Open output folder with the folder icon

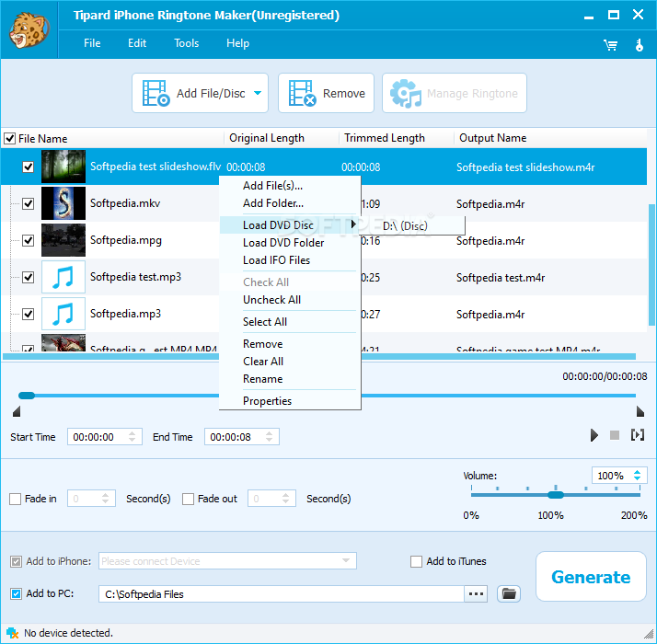pos(509,593)
